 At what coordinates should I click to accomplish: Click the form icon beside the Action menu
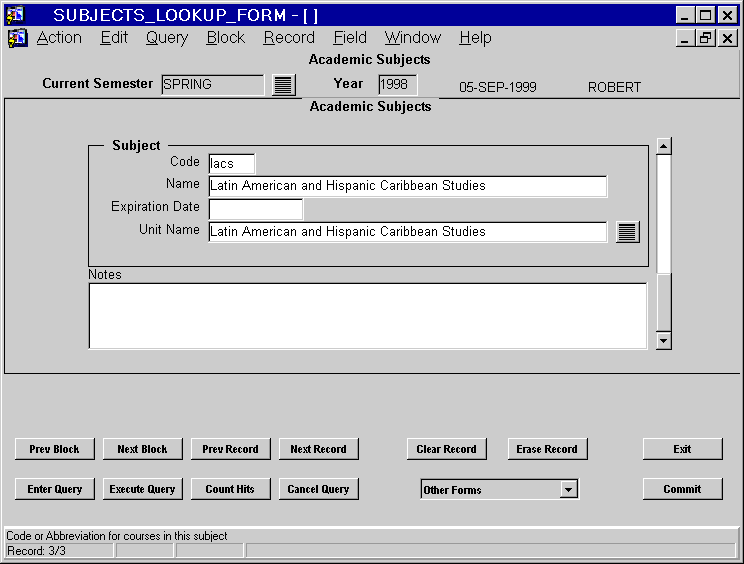point(18,38)
